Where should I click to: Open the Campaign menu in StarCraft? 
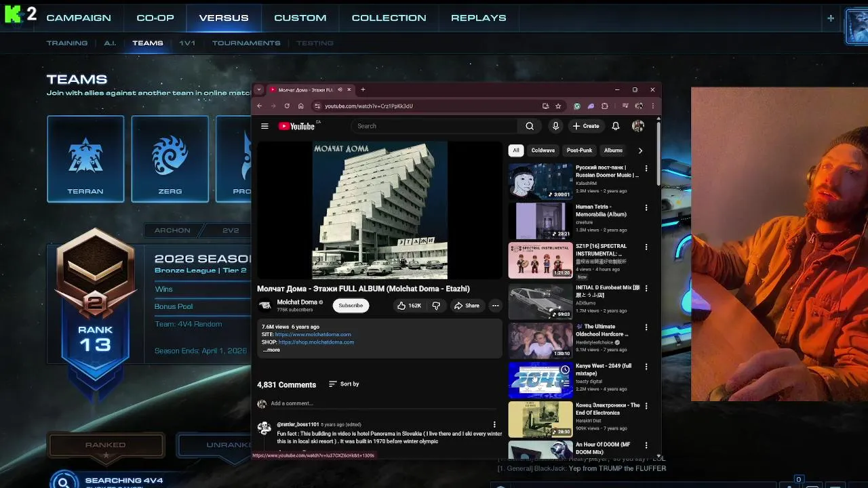tap(79, 18)
